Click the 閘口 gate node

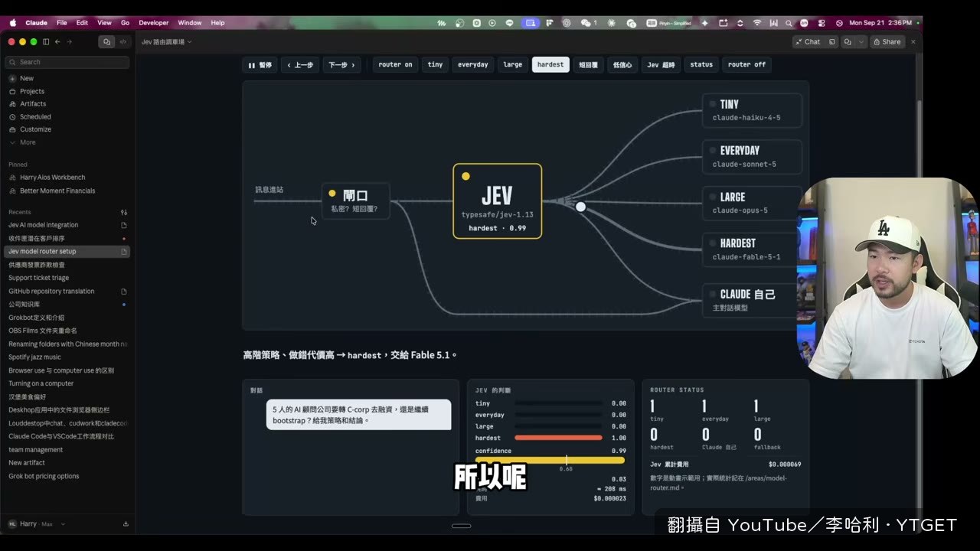point(356,201)
